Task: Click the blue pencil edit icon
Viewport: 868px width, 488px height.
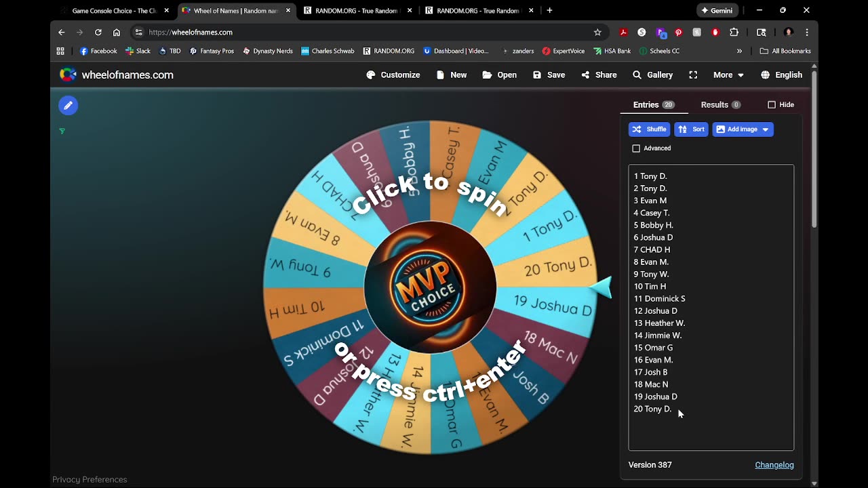Action: 68,105
